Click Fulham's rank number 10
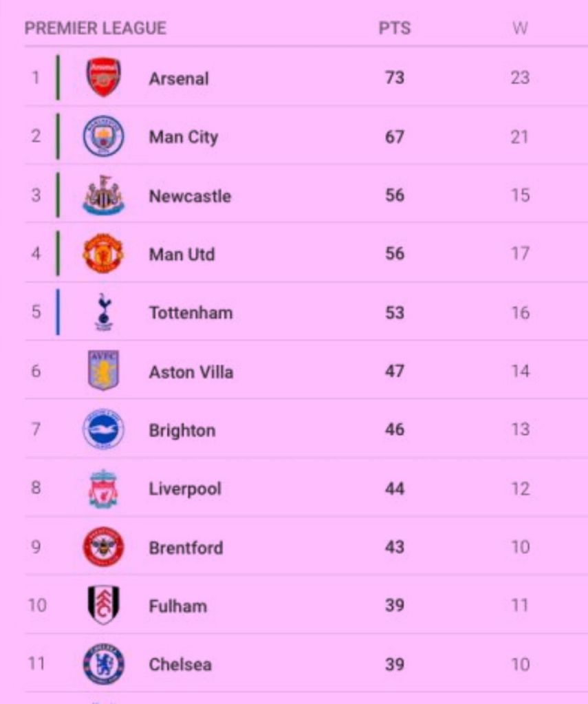The image size is (588, 704). [37, 606]
